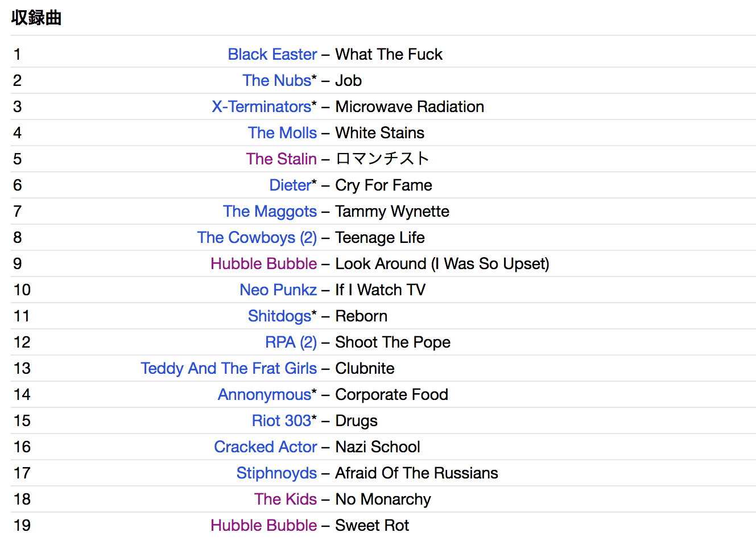756x553 pixels.
Task: Open X-Terminators artist page
Action: pyautogui.click(x=261, y=106)
